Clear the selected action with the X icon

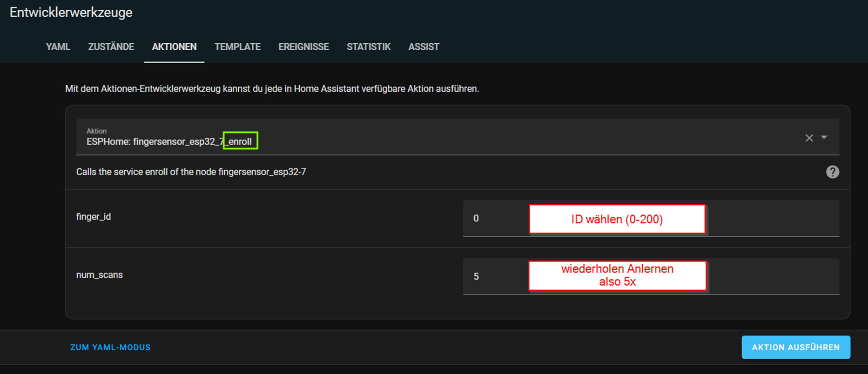click(x=809, y=138)
